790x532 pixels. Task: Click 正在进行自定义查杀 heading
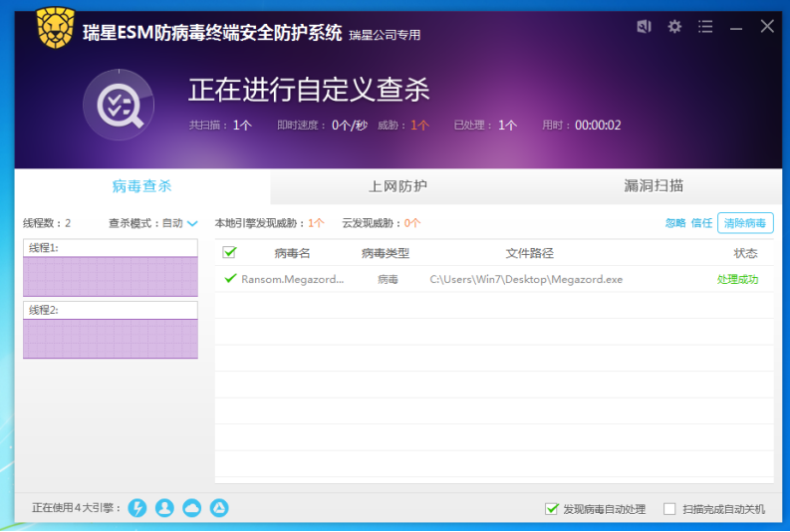pyautogui.click(x=309, y=91)
